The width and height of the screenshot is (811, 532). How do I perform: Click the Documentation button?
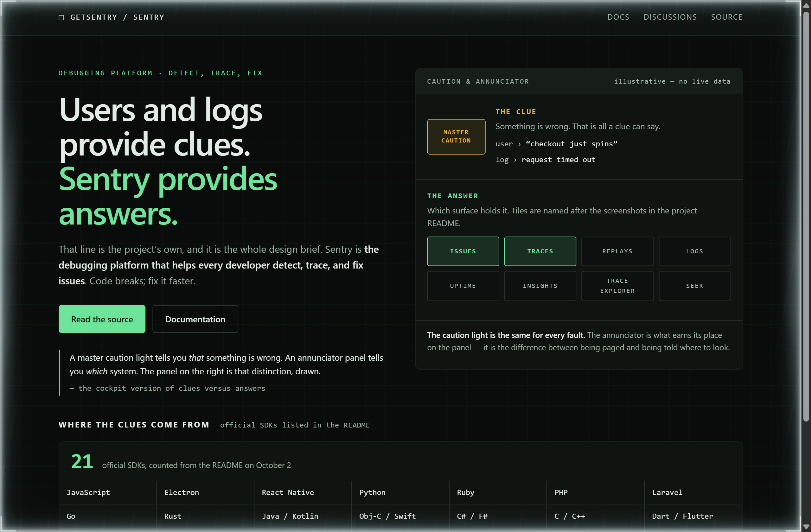click(x=195, y=319)
